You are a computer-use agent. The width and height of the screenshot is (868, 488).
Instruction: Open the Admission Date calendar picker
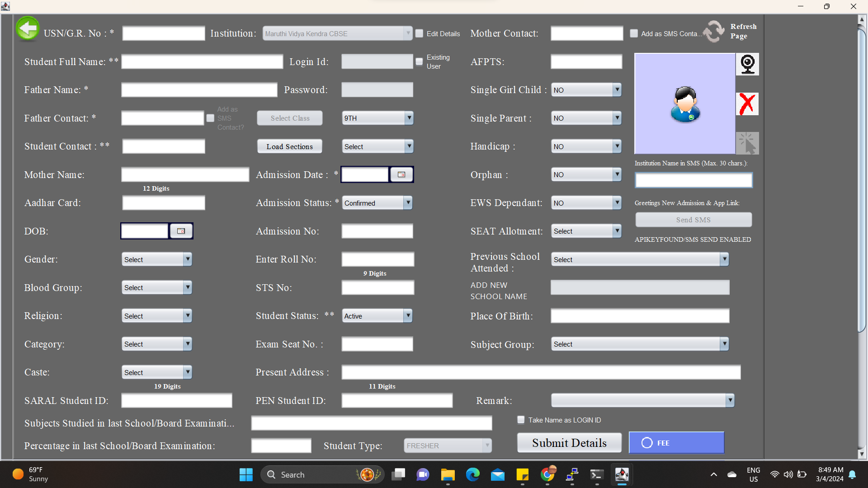pyautogui.click(x=401, y=174)
